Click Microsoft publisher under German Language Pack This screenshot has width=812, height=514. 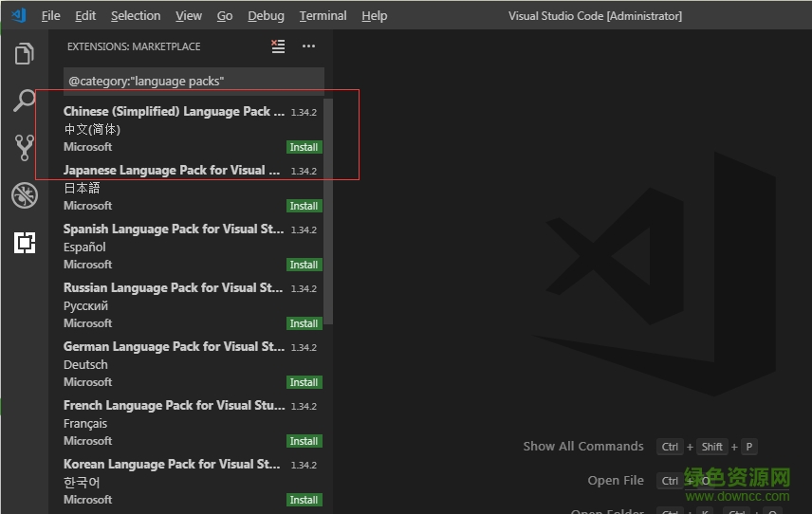coord(87,382)
